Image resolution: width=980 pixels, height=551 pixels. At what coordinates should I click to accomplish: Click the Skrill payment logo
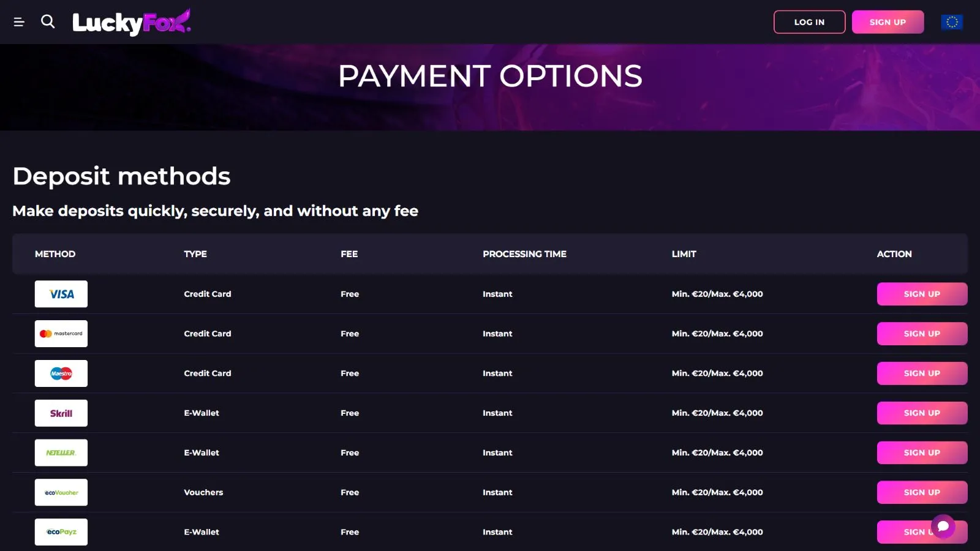(61, 413)
